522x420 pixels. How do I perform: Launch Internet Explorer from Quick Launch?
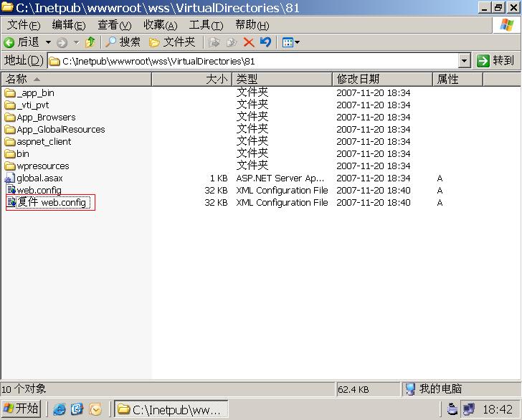pos(60,409)
